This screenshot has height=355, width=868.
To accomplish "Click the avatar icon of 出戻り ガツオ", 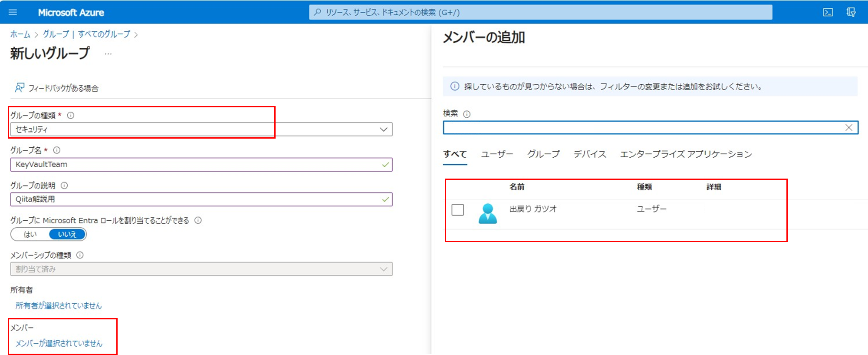I will (x=487, y=213).
